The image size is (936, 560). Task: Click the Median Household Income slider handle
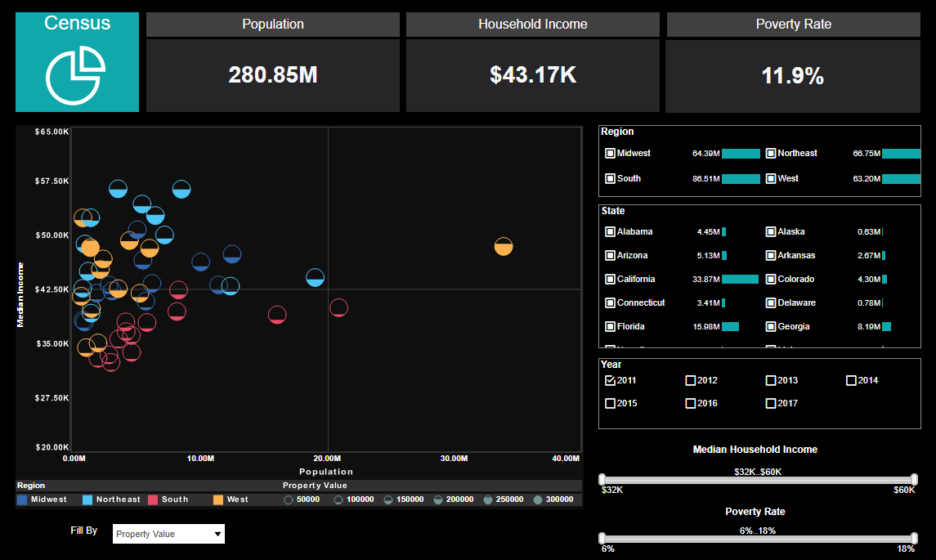point(602,481)
